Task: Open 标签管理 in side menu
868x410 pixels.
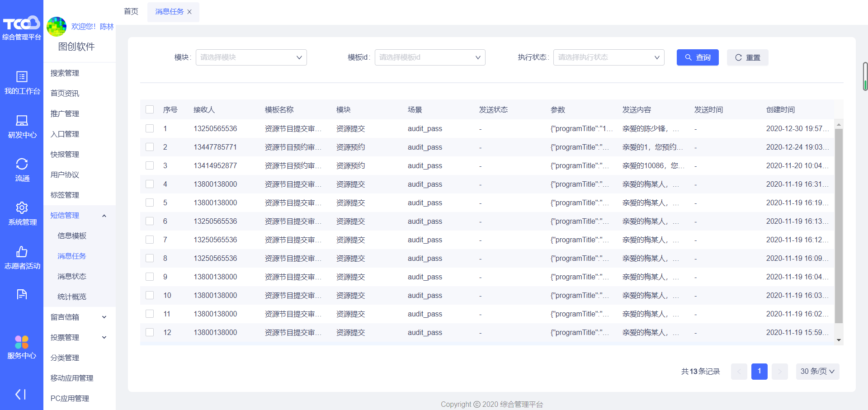Action: pyautogui.click(x=65, y=195)
